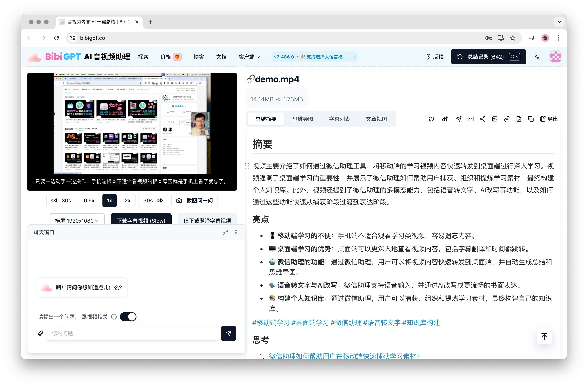Viewport: 588px width, 387px height.
Task: Set playback speed to 2x
Action: (x=127, y=200)
